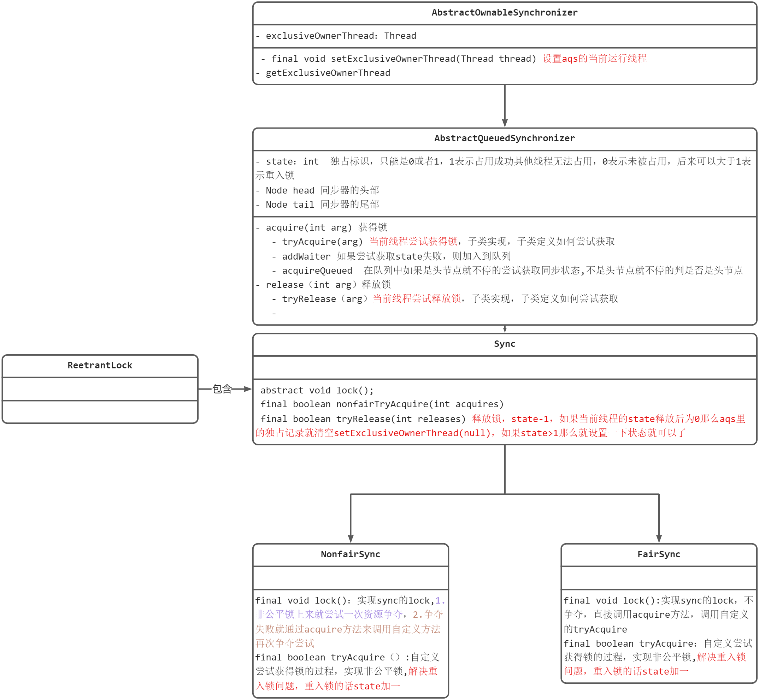Image resolution: width=759 pixels, height=700 pixels.
Task: Select the NonfairSync class title
Action: [351, 554]
